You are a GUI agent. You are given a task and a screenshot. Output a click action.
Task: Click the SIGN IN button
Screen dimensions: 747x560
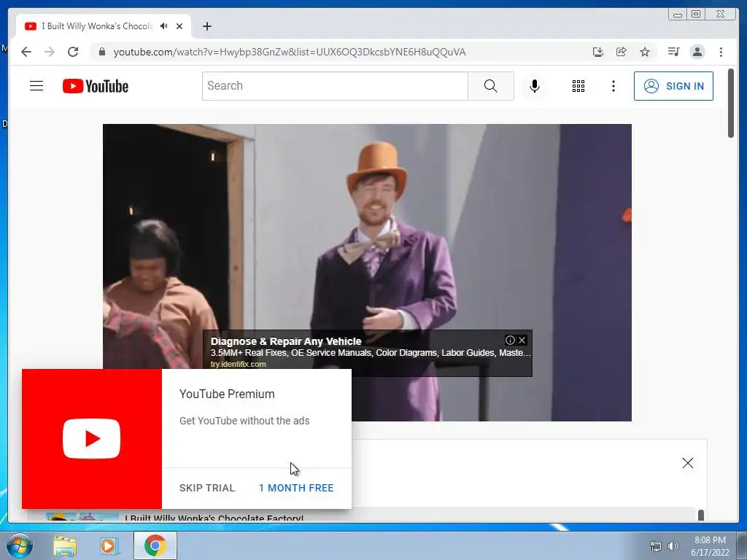pyautogui.click(x=673, y=86)
